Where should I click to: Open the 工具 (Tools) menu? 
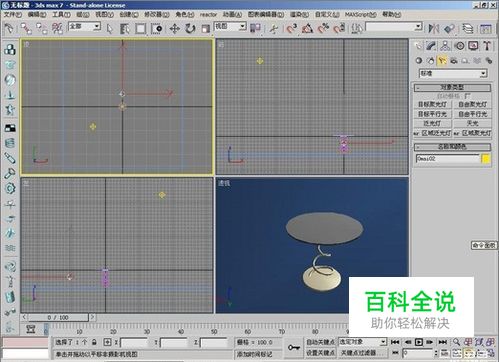(x=61, y=14)
